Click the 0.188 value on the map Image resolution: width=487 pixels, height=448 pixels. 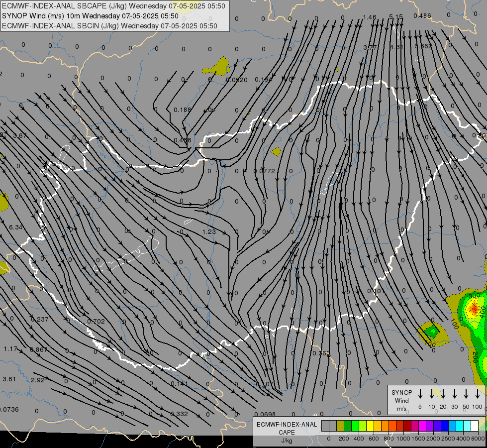(183, 110)
